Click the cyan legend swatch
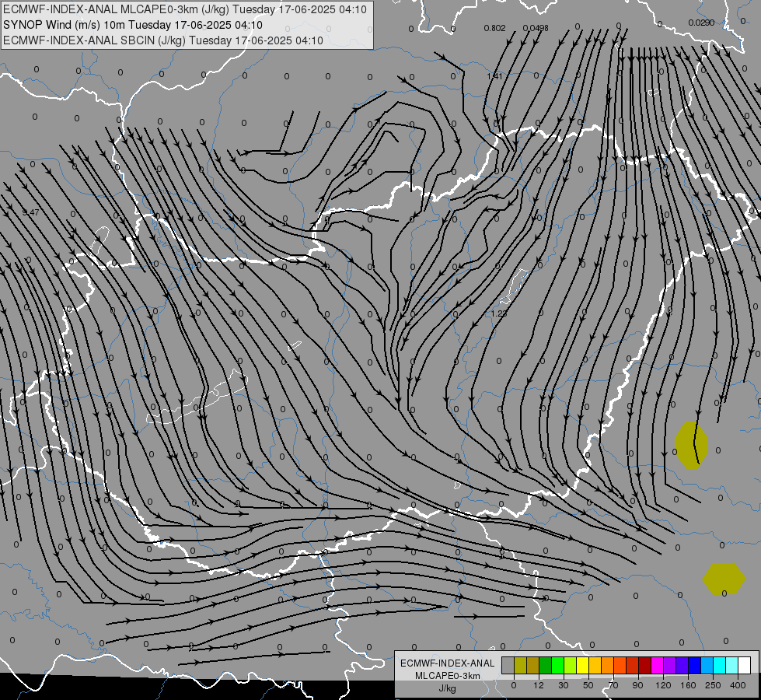 point(720,665)
